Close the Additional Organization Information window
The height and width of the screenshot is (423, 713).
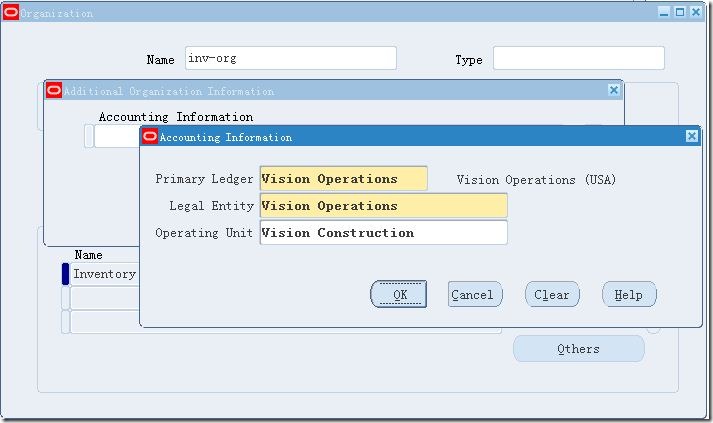point(614,90)
